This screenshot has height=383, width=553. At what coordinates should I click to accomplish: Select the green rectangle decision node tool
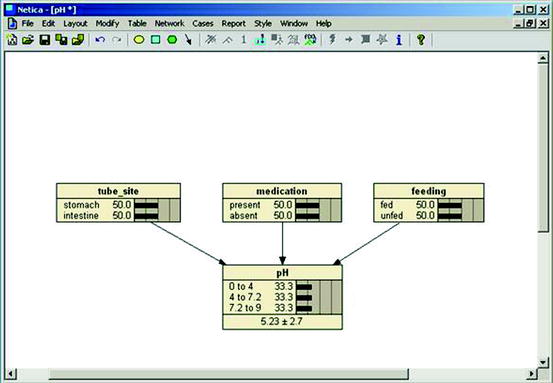point(156,40)
